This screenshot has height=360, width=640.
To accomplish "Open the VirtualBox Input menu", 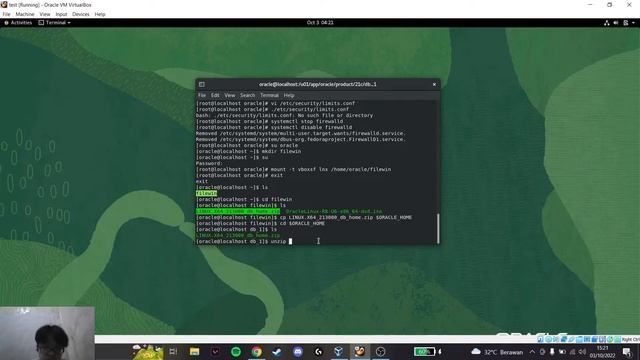I will [61, 14].
